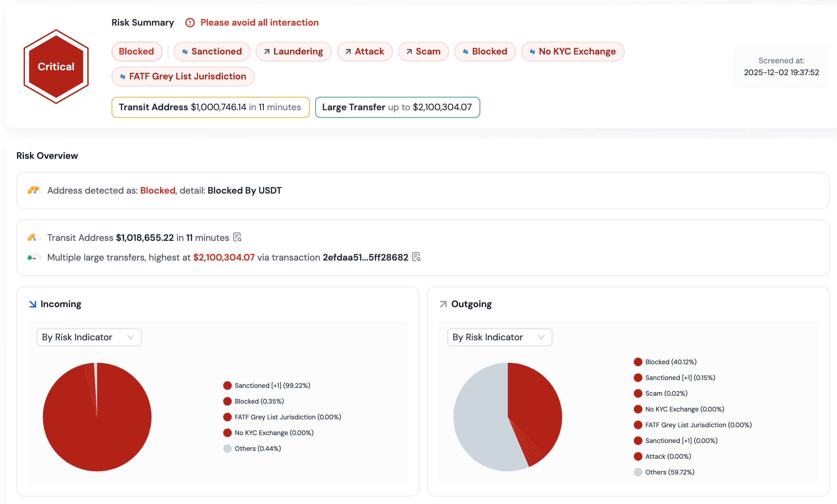
Task: Click the red warning exclamation icon
Action: [190, 23]
